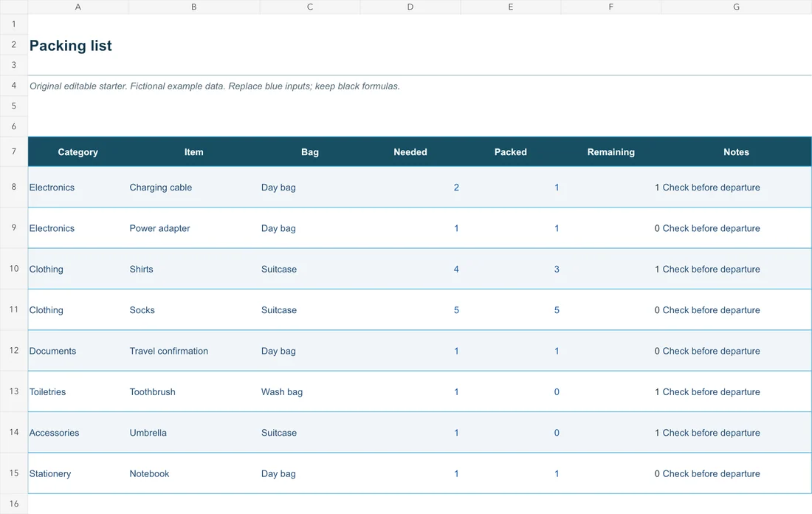The width and height of the screenshot is (812, 514).
Task: Select column A header
Action: pyautogui.click(x=78, y=7)
